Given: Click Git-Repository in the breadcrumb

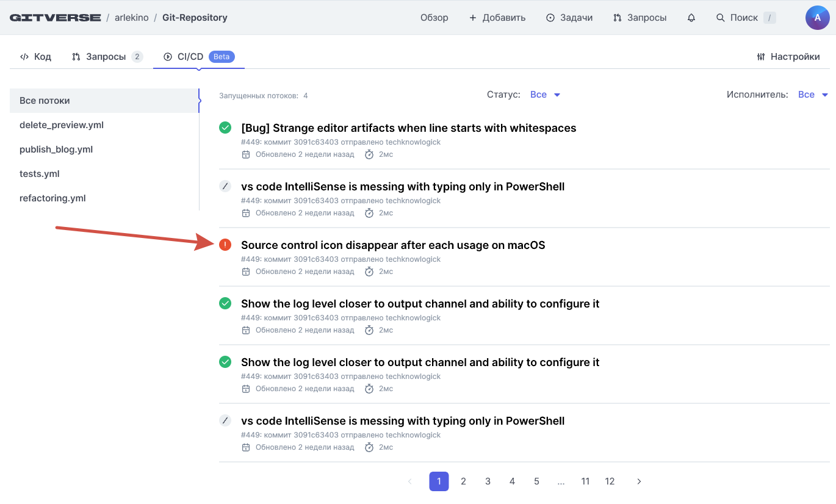Looking at the screenshot, I should tap(195, 18).
